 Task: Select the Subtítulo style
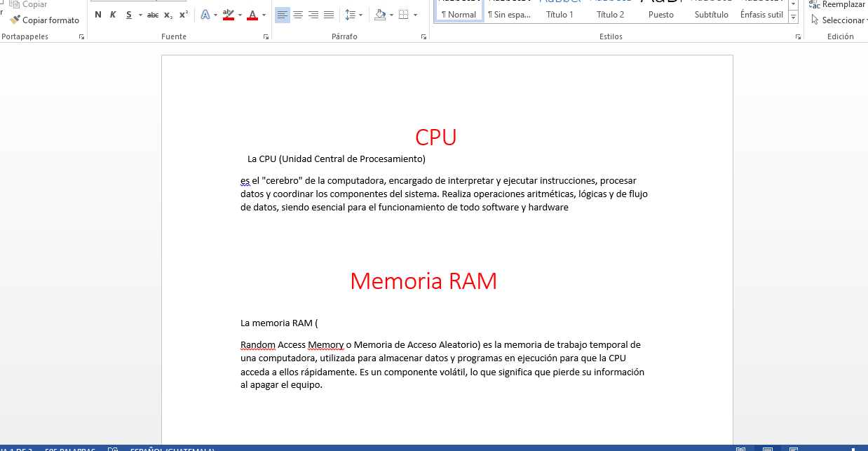coord(711,14)
